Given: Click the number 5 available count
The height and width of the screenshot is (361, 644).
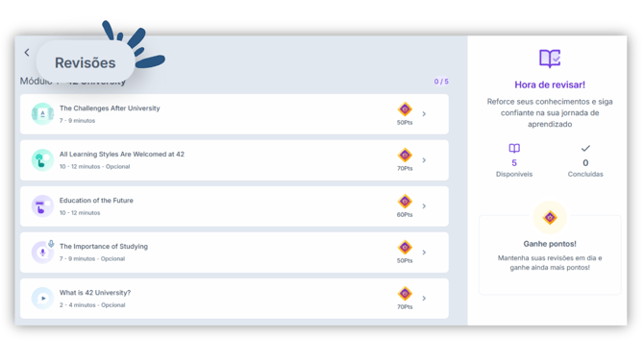Looking at the screenshot, I should click(x=514, y=163).
